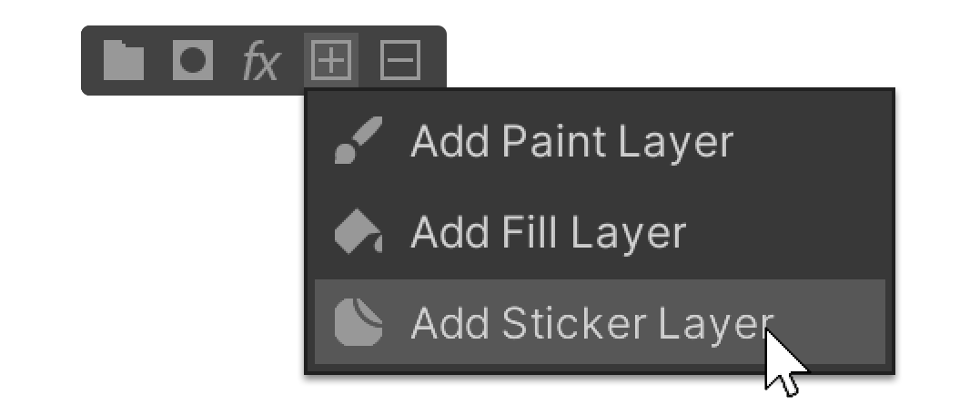Viewport: 980px width, 405px height.
Task: Click the 'Add Paint Layer' text label
Action: tap(571, 143)
